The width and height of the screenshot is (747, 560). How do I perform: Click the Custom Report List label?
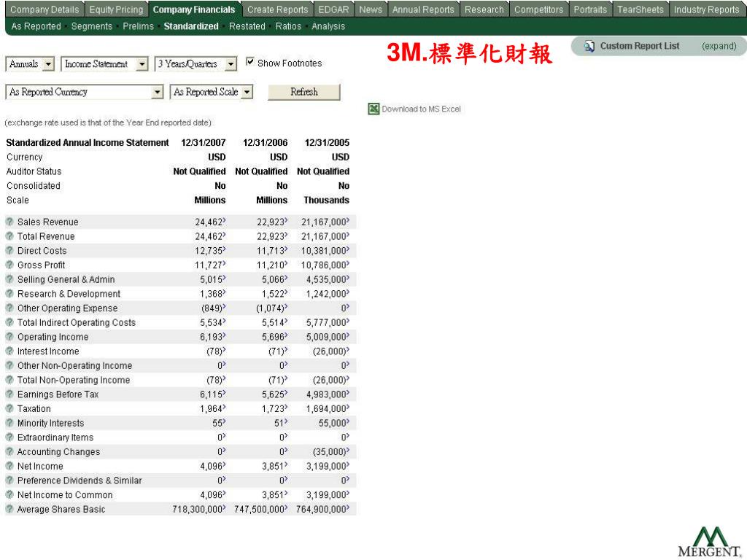click(640, 46)
